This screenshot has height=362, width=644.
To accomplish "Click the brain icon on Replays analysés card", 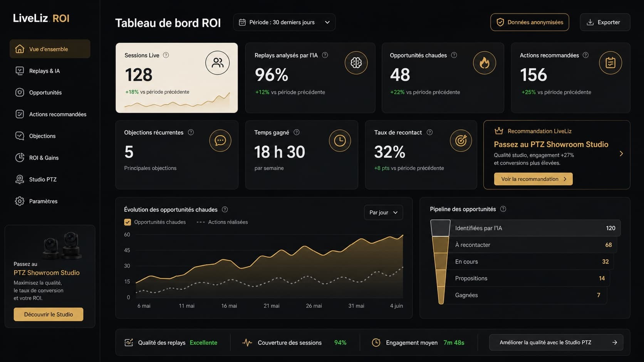I will click(x=356, y=63).
